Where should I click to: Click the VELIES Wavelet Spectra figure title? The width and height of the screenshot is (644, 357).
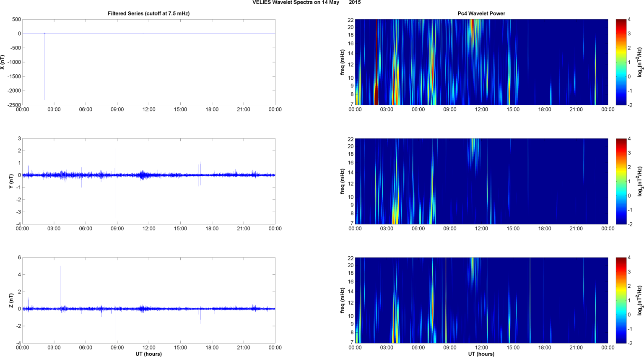pyautogui.click(x=306, y=3)
